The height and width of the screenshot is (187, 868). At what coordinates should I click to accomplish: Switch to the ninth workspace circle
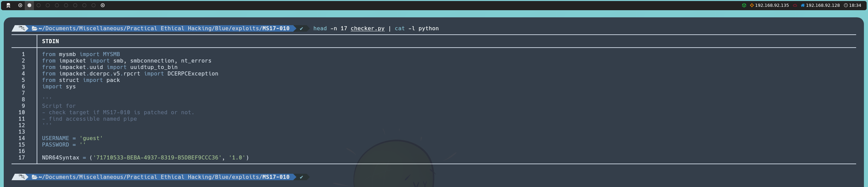(x=94, y=5)
